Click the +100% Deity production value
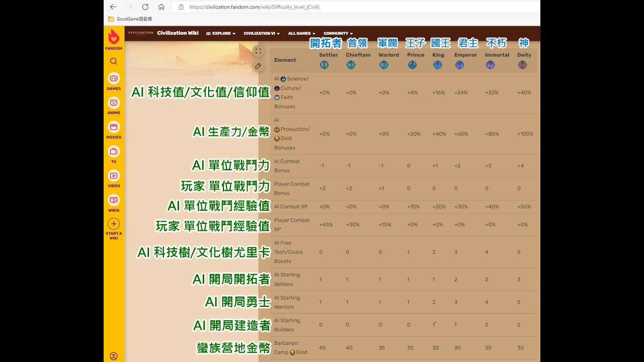 (x=525, y=134)
